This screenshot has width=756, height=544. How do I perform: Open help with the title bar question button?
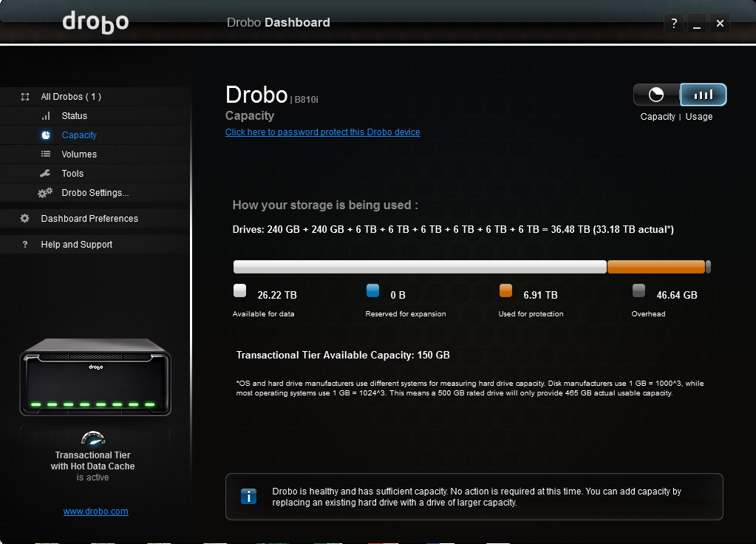[x=674, y=23]
